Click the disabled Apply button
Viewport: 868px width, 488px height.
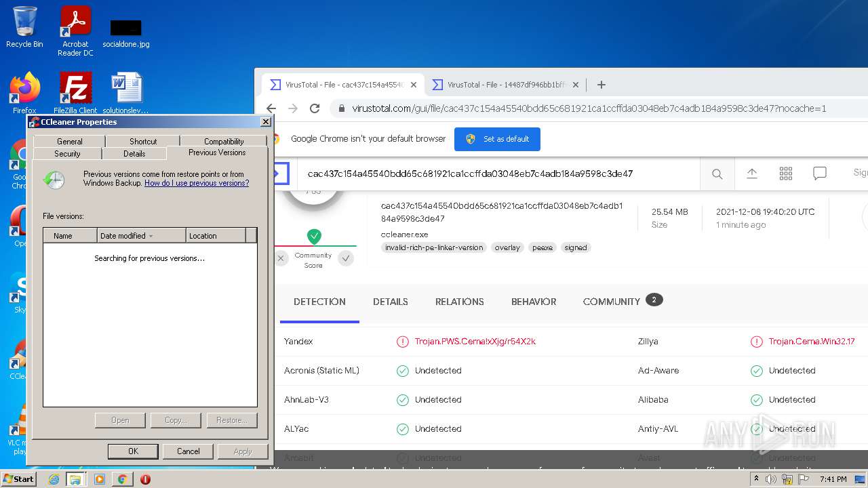(243, 451)
